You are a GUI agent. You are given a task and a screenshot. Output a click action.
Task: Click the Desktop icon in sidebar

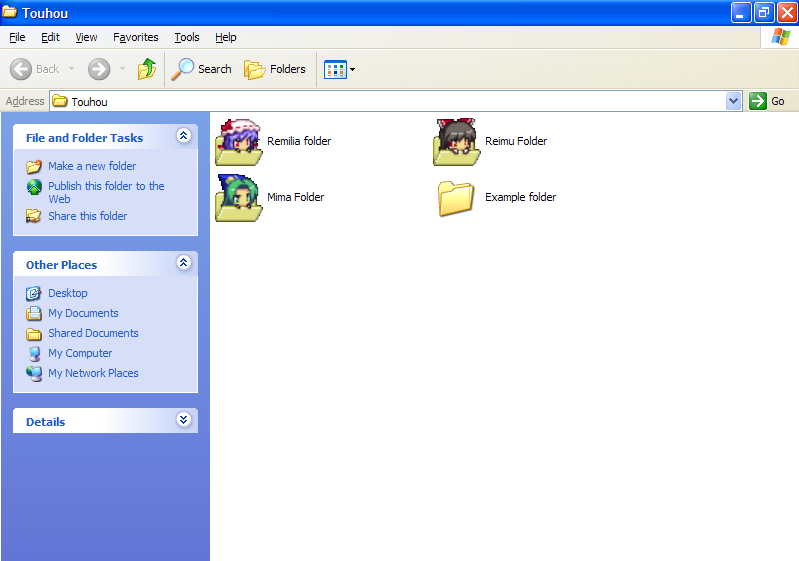(x=34, y=293)
